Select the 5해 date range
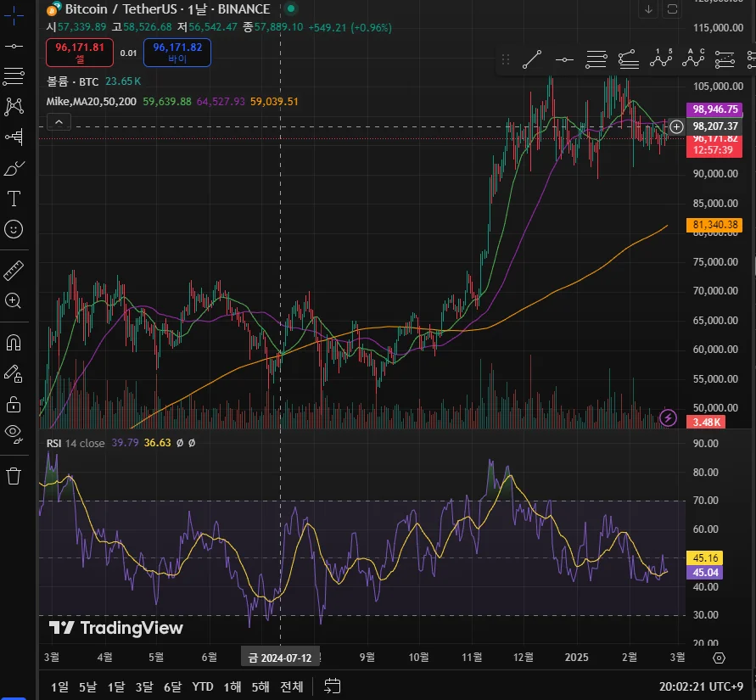 (260, 686)
